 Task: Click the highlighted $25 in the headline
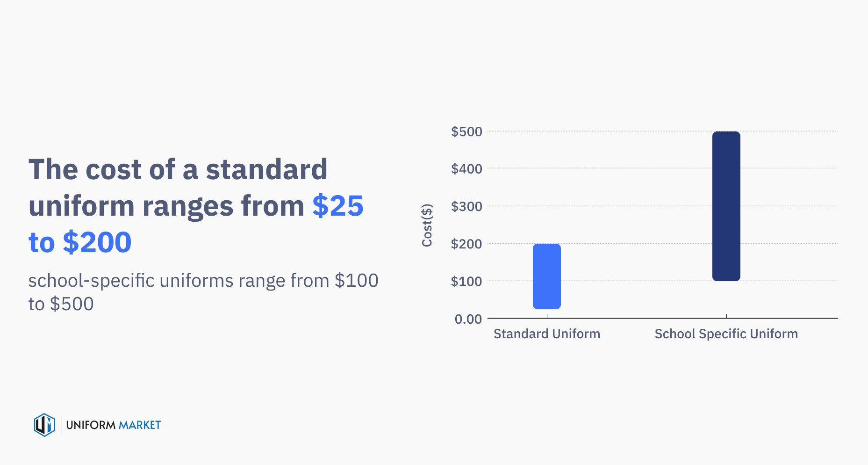(x=338, y=205)
